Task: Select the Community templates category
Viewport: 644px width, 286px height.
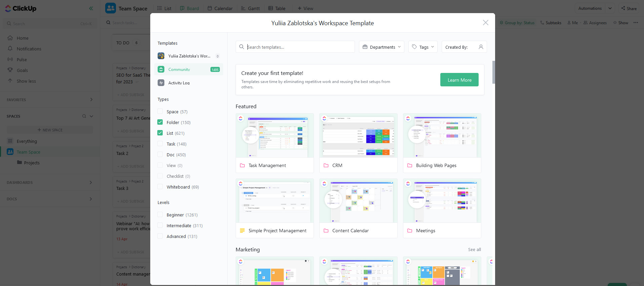Action: [189, 69]
